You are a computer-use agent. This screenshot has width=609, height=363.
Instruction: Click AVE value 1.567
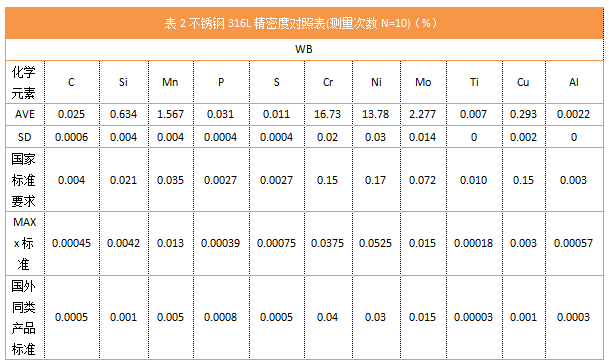point(170,114)
